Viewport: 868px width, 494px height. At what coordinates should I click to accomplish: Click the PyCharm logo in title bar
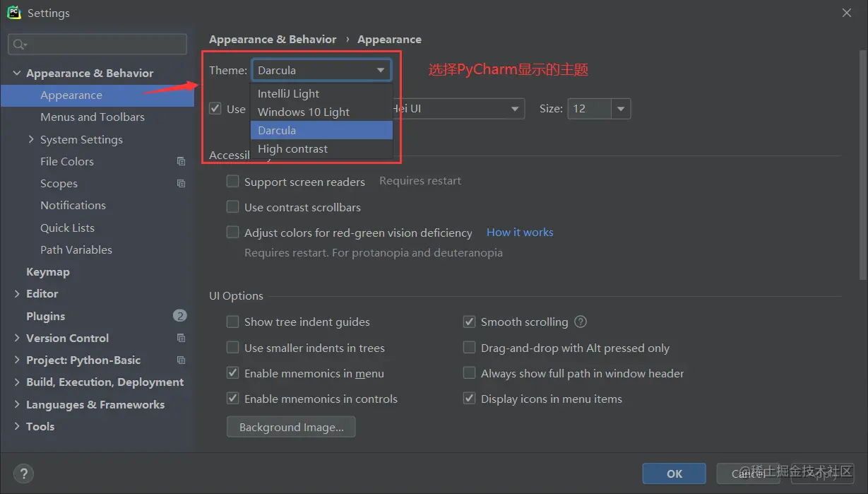(14, 13)
